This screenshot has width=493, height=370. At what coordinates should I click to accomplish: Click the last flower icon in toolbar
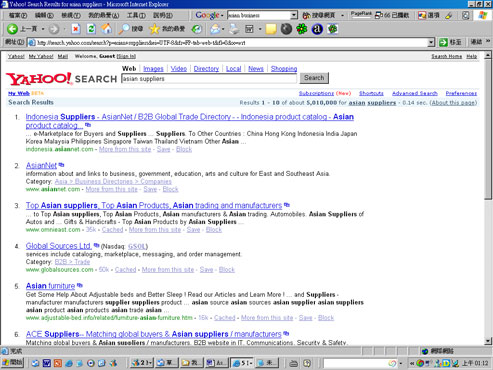point(333,29)
